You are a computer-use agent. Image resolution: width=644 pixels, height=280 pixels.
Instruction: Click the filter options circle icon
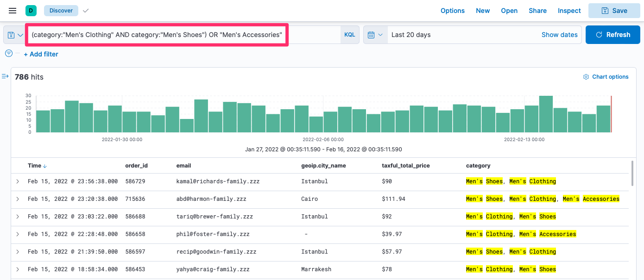click(x=8, y=54)
